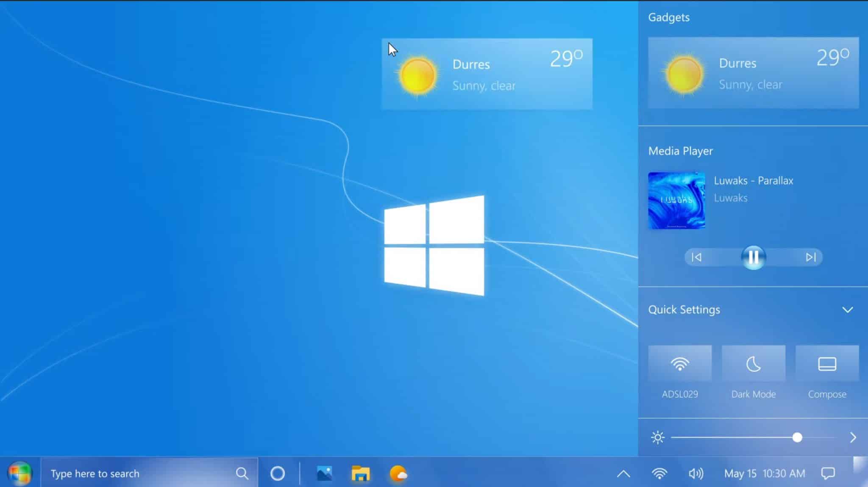Adjust the brightness slider

pyautogui.click(x=798, y=437)
